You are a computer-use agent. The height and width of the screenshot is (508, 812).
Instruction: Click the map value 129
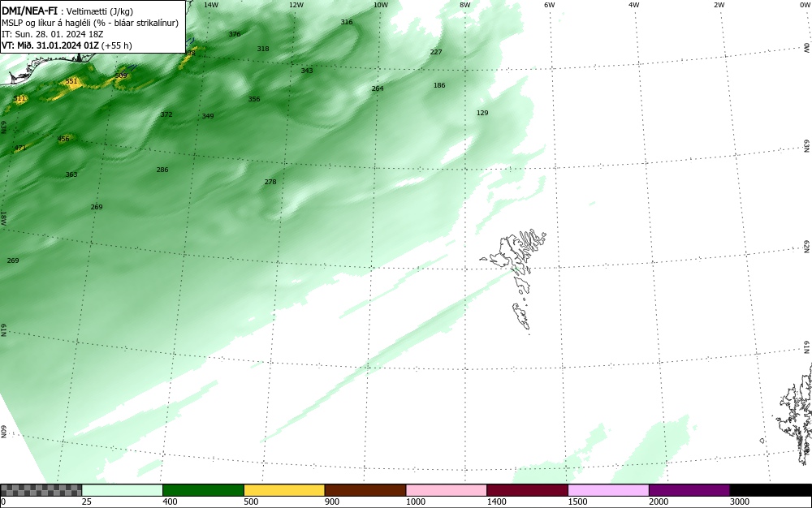482,113
